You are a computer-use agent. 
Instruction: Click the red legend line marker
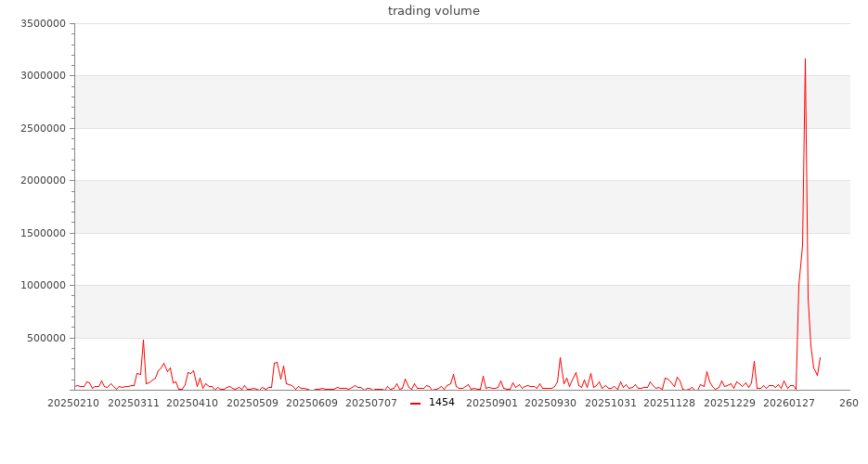(415, 403)
